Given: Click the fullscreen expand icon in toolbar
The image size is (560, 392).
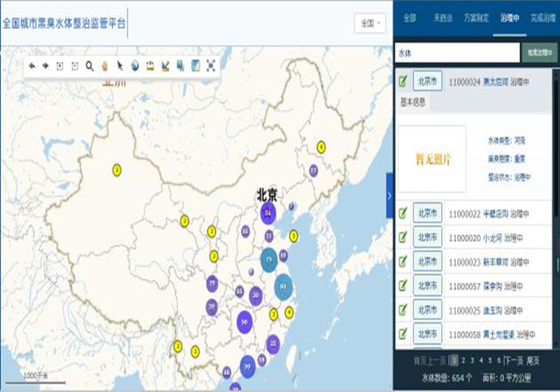Looking at the screenshot, I should click(211, 66).
